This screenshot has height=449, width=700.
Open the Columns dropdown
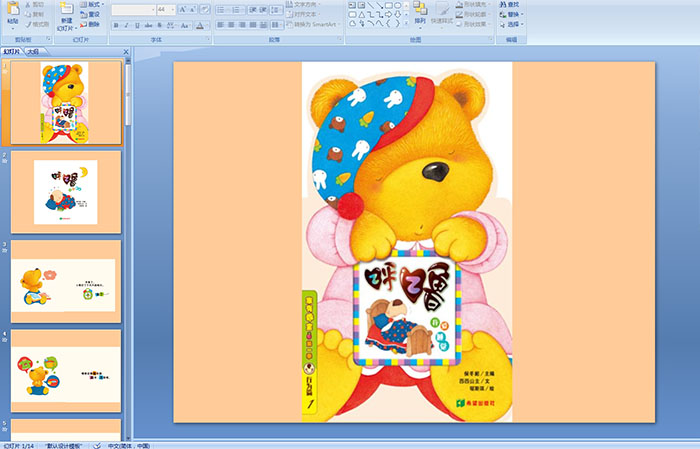276,25
